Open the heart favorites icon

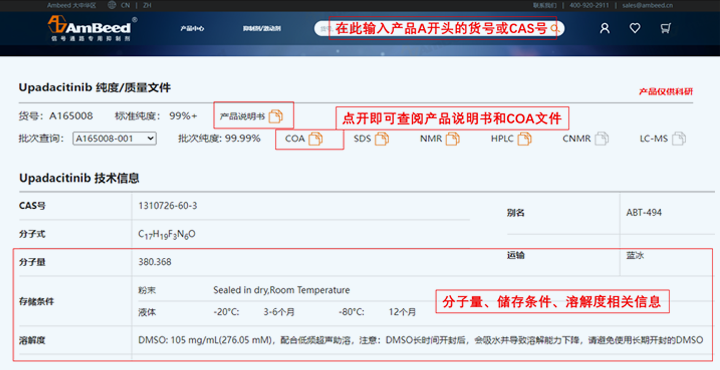pyautogui.click(x=635, y=28)
